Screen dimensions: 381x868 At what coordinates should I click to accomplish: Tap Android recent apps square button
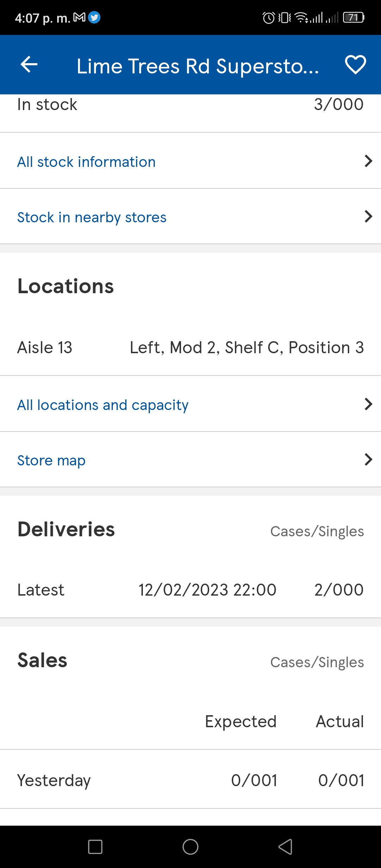[x=95, y=847]
